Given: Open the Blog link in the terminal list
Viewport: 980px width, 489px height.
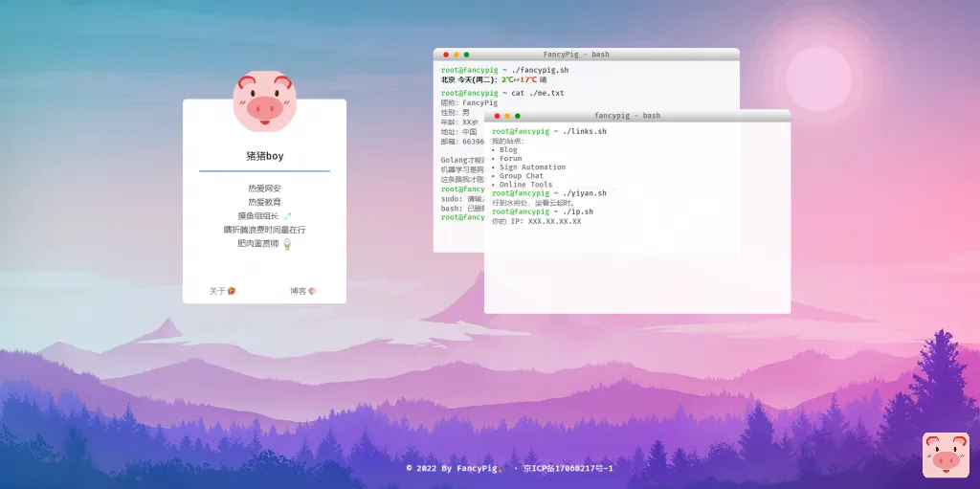Looking at the screenshot, I should tap(508, 150).
